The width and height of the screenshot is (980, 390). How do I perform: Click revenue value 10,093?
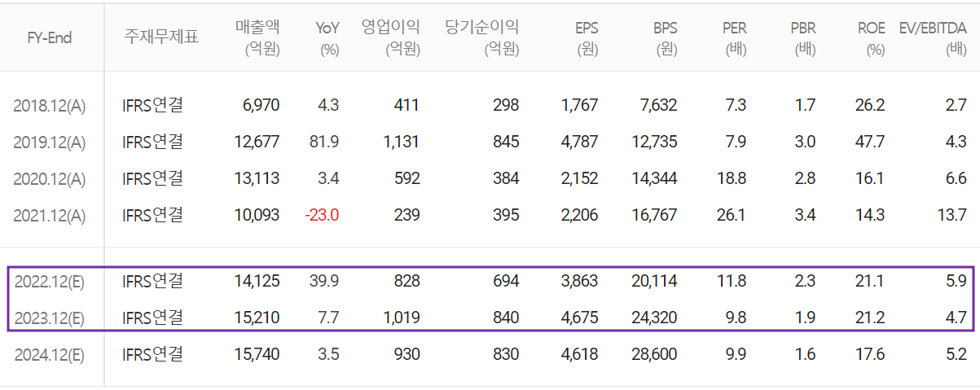257,215
